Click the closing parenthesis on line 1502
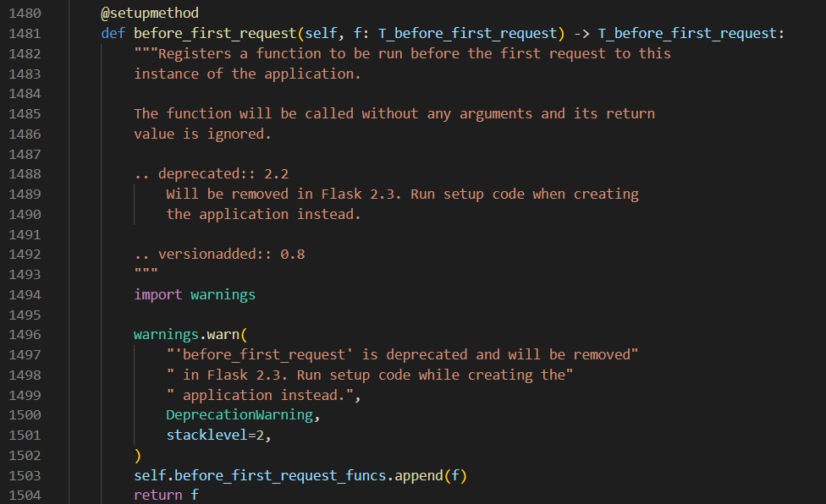The width and height of the screenshot is (826, 504). [x=138, y=456]
